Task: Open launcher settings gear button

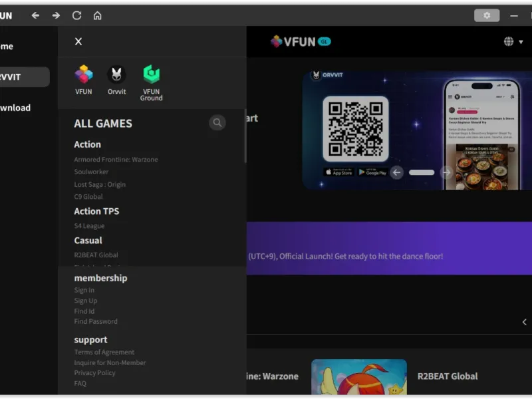Action: click(x=487, y=15)
